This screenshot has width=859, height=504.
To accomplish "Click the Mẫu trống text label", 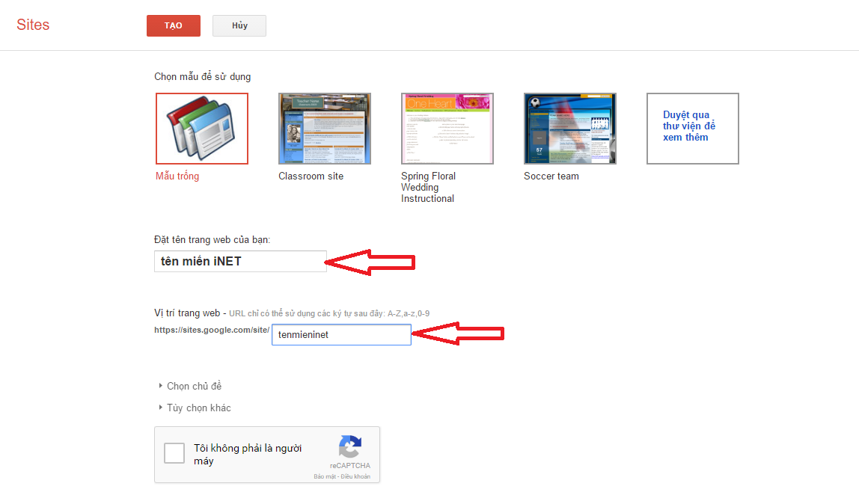I will click(177, 176).
